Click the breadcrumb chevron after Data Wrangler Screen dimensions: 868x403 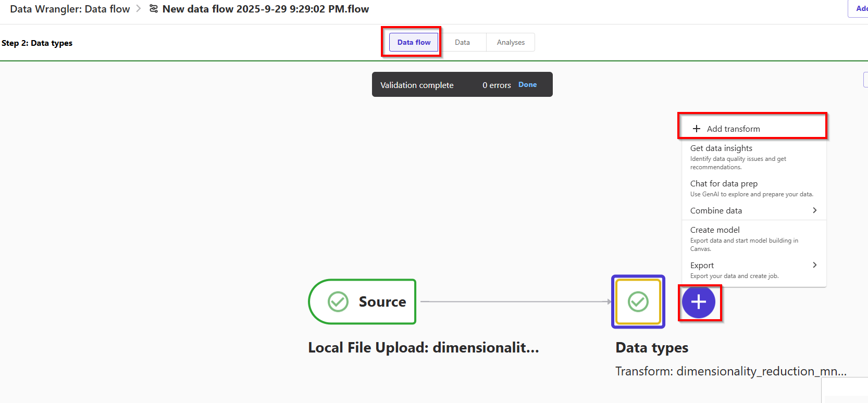pyautogui.click(x=139, y=9)
